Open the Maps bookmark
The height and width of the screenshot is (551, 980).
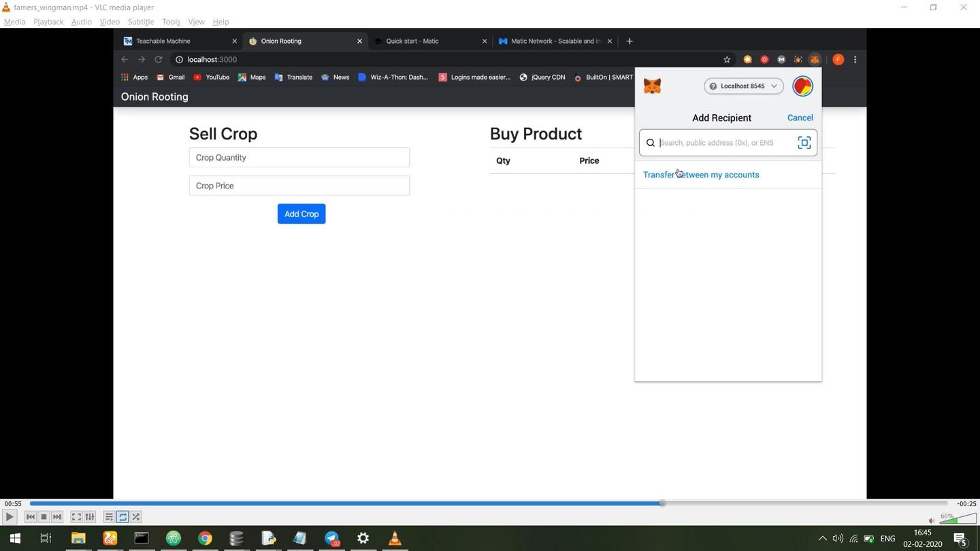[251, 78]
